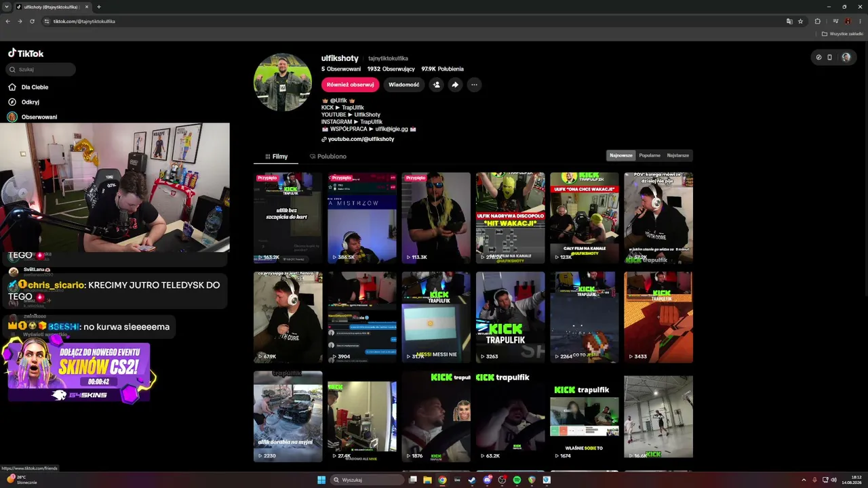Open the Dla Ciebie home feed

click(x=28, y=87)
